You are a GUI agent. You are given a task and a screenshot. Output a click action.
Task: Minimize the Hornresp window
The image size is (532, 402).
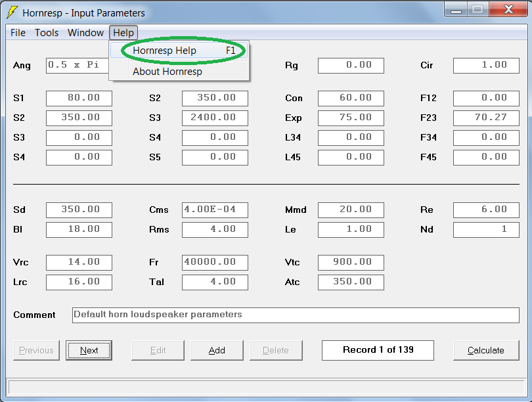pos(456,9)
